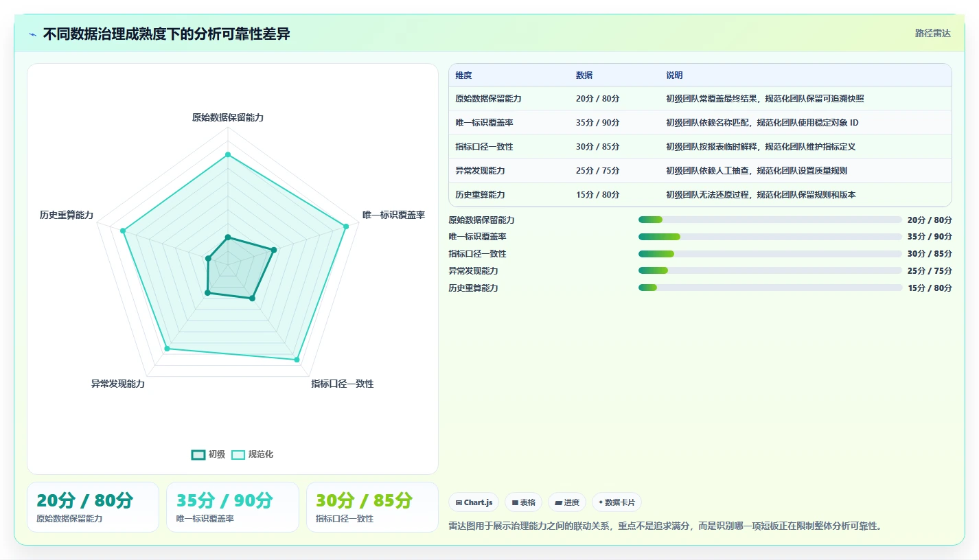
Task: Click 规范化 data point on 指标口径一致性 axis
Action: coord(297,359)
